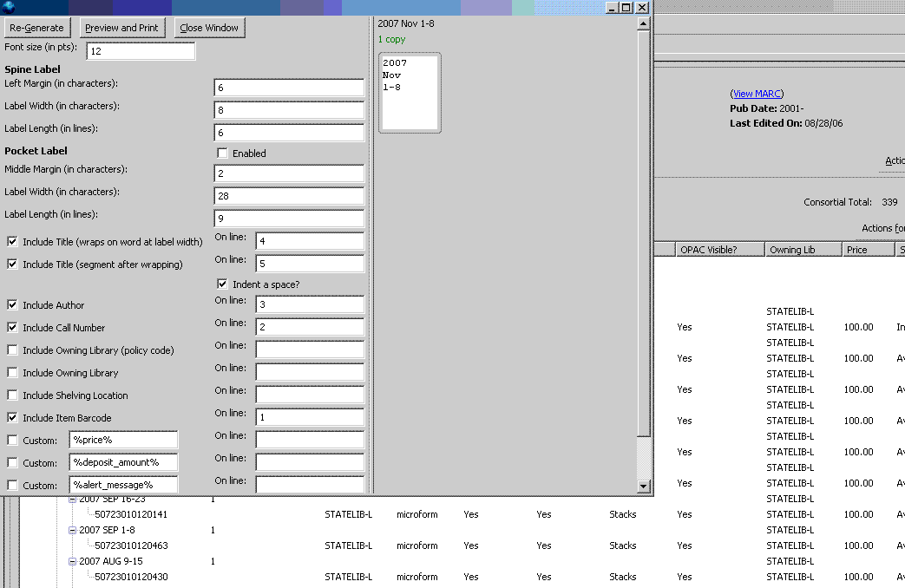The height and width of the screenshot is (588, 905).
Task: Collapse the 2007 SEP 16-23 volume node
Action: pos(74,500)
